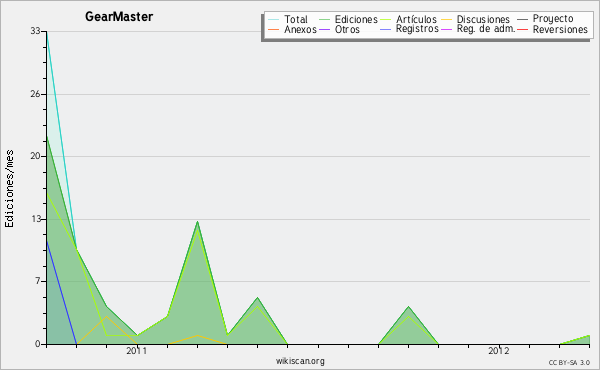Screen dimensions: 600x370
Task: Select the Registros legend entry
Action: coord(417,29)
